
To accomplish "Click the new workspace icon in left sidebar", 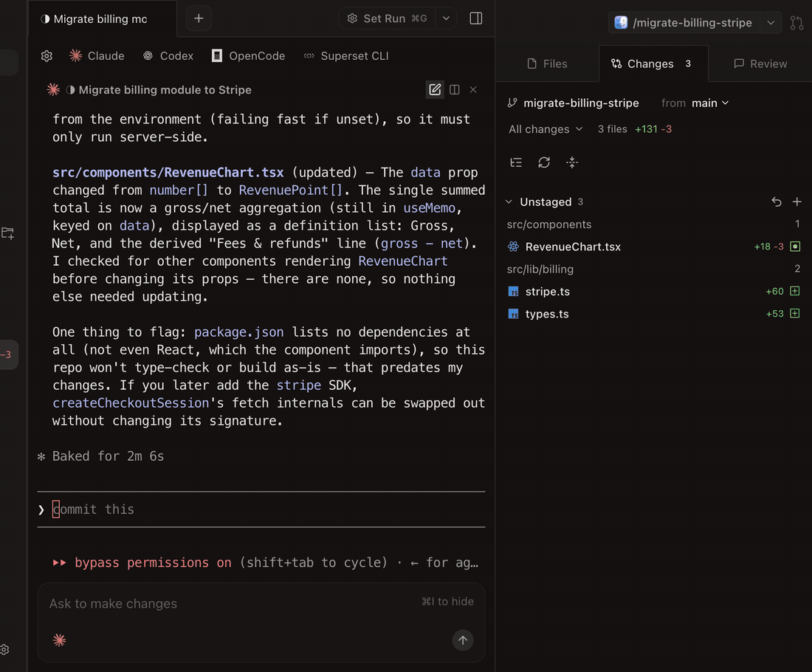I will point(8,233).
